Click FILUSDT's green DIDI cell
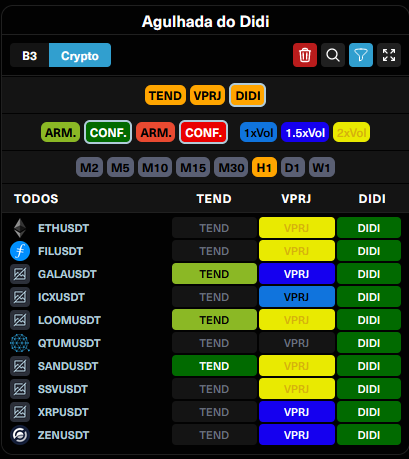Image resolution: width=409 pixels, height=459 pixels. click(x=369, y=251)
